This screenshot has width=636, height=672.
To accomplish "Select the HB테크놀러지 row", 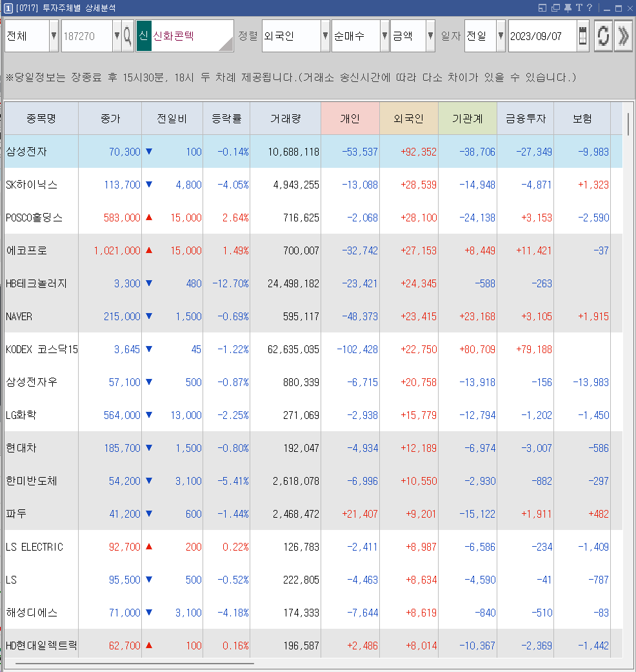I will pyautogui.click(x=313, y=283).
